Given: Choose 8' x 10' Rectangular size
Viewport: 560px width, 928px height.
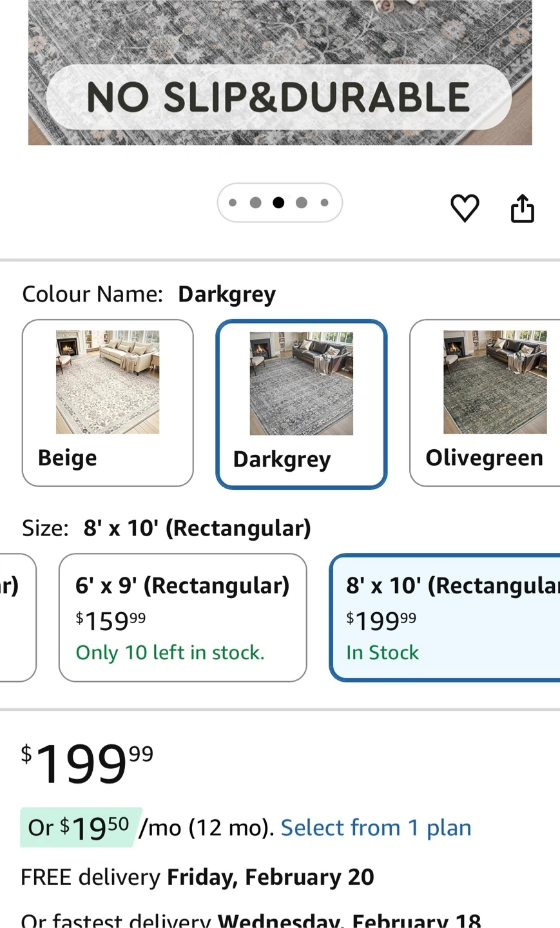Looking at the screenshot, I should (445, 617).
